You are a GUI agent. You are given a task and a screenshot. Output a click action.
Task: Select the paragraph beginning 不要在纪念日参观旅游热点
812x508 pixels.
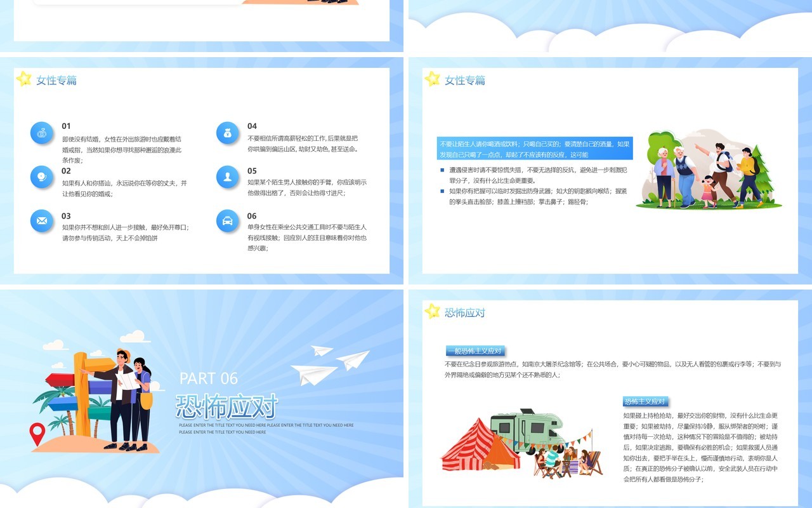pyautogui.click(x=613, y=370)
